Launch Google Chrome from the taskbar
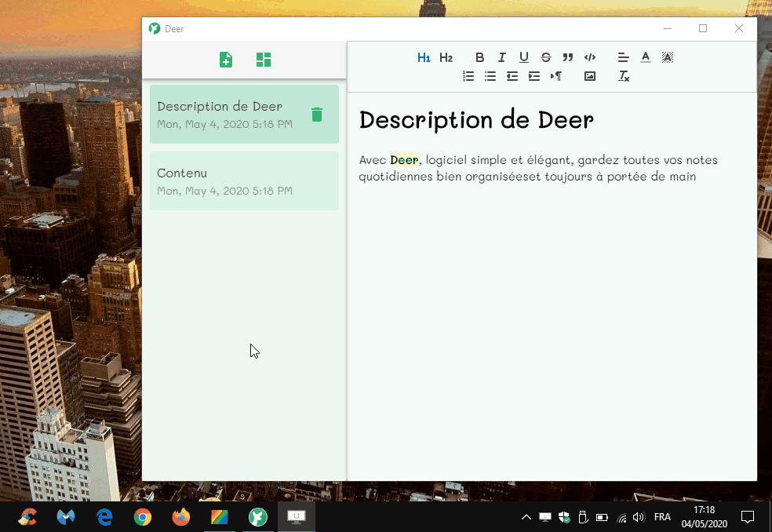This screenshot has width=772, height=532. pyautogui.click(x=143, y=517)
